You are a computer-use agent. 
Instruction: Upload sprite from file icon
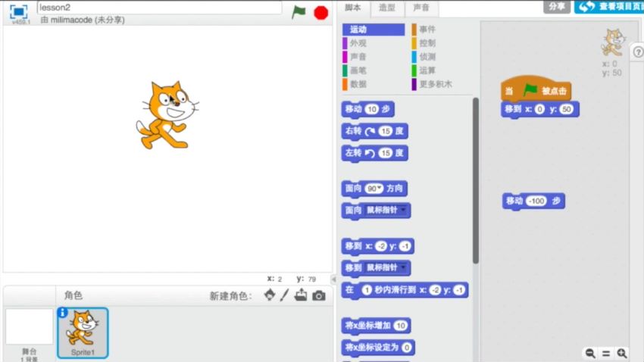(301, 295)
